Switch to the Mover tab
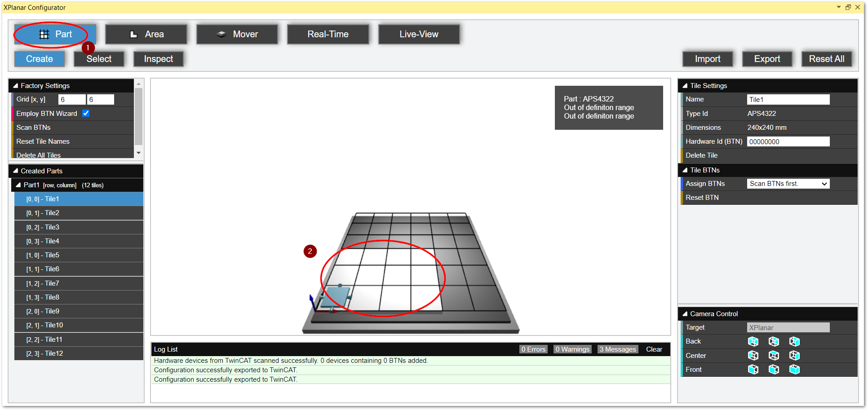 coord(237,34)
